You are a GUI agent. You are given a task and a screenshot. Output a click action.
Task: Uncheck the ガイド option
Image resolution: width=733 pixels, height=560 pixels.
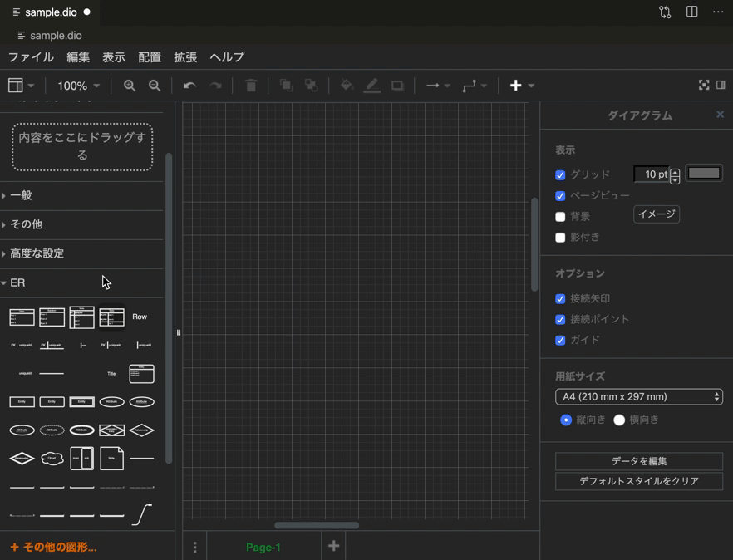560,339
